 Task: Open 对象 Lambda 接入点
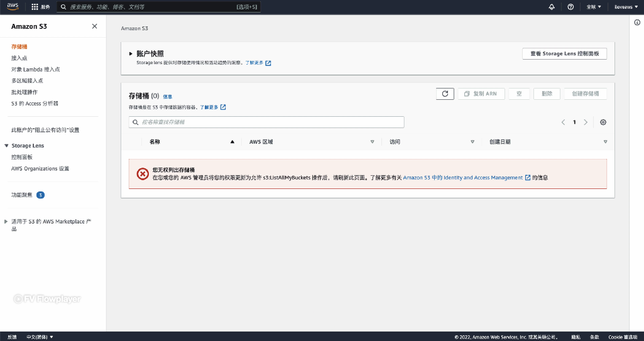coord(36,69)
